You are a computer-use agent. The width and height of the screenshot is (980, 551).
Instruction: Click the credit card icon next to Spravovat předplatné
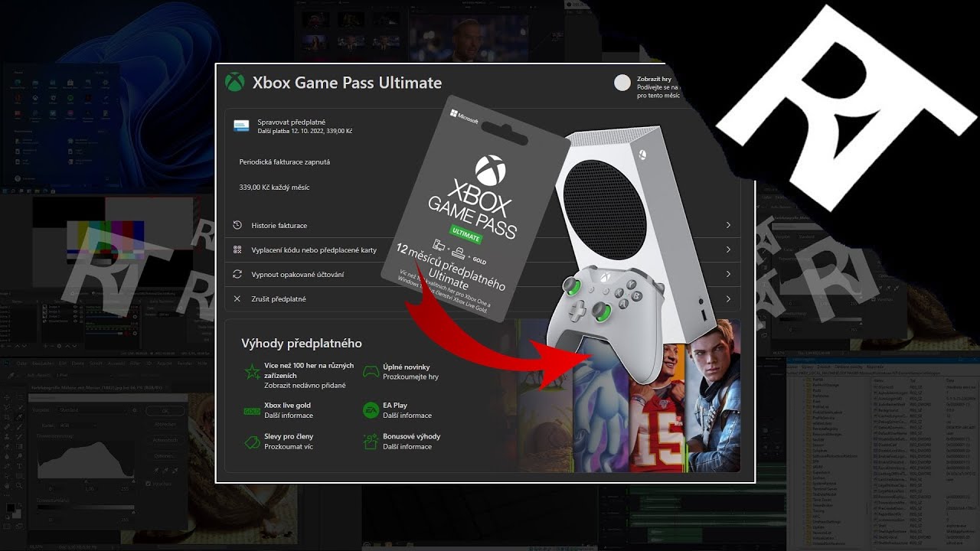click(x=241, y=126)
